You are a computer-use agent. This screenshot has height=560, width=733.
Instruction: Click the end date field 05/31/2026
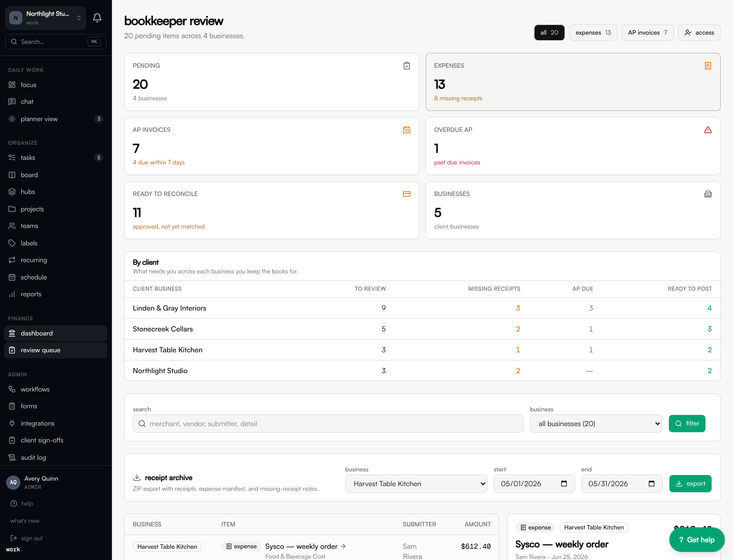[622, 484]
